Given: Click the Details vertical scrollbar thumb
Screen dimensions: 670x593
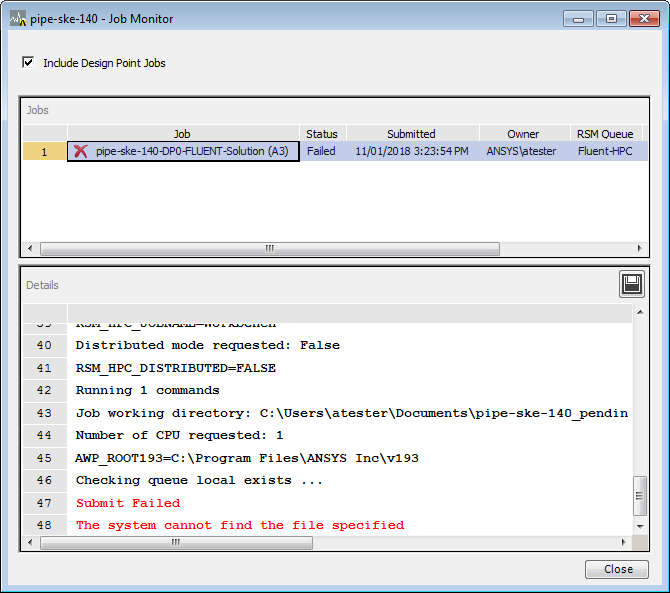Looking at the screenshot, I should coord(640,496).
